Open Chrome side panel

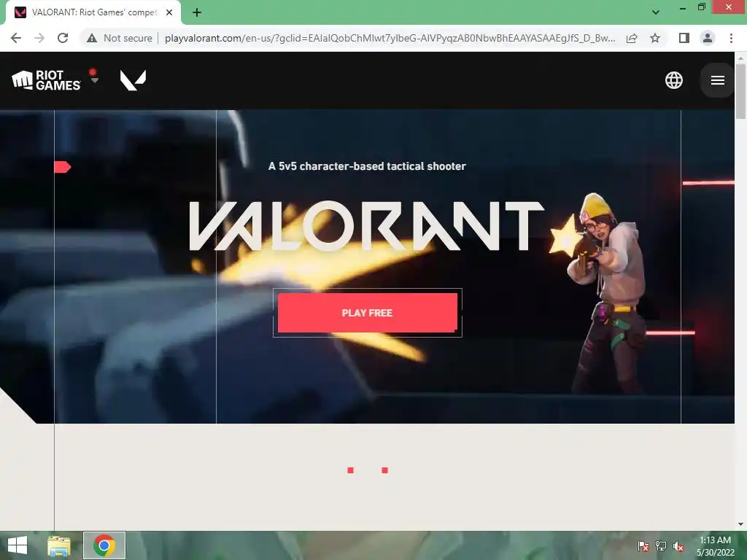pos(684,38)
